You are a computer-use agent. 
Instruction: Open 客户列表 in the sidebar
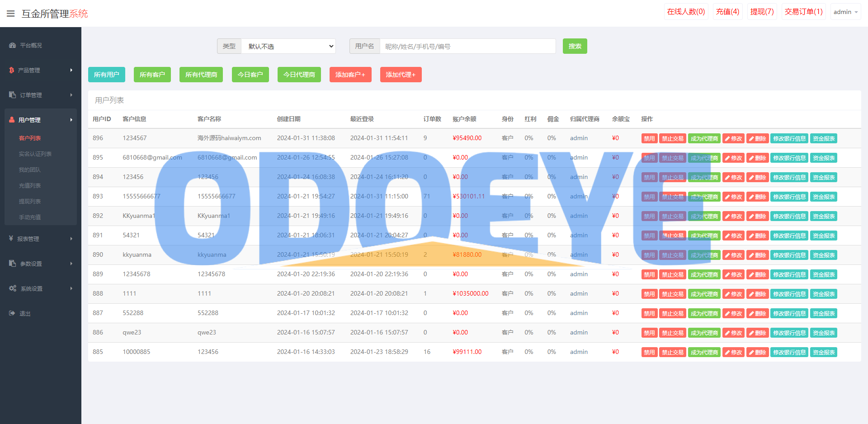[x=30, y=138]
